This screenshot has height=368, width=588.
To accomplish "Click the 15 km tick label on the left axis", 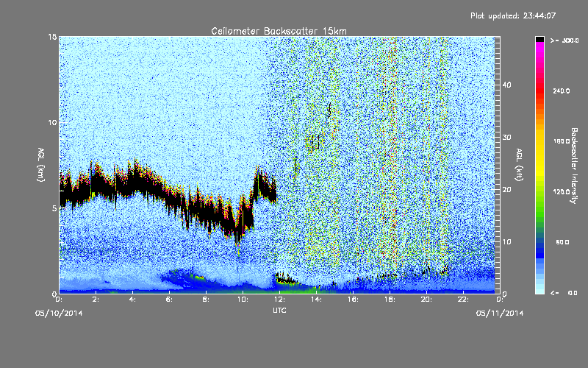I will pos(52,37).
